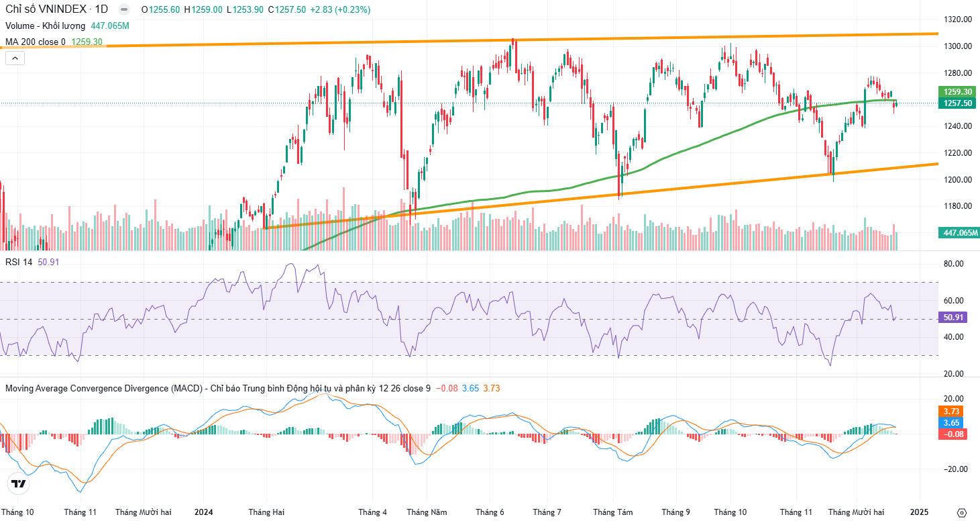Click the open value O1255.60
980x521 pixels.
(160, 9)
